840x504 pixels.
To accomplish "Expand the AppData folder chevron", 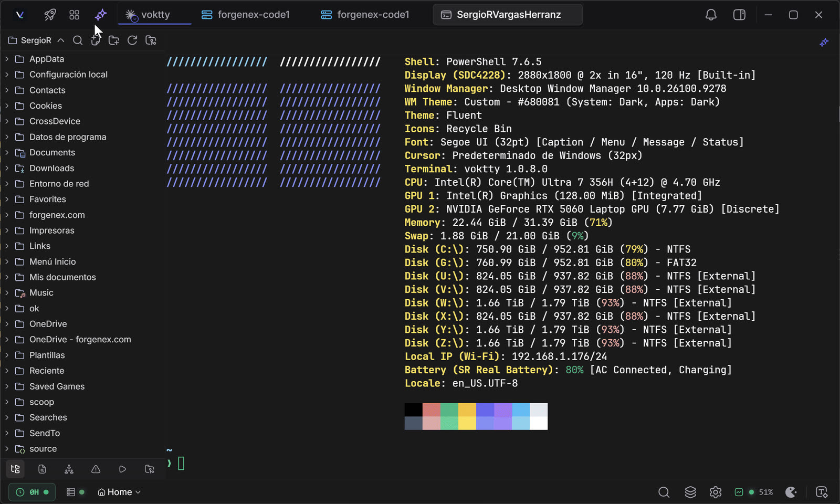I will (x=7, y=59).
